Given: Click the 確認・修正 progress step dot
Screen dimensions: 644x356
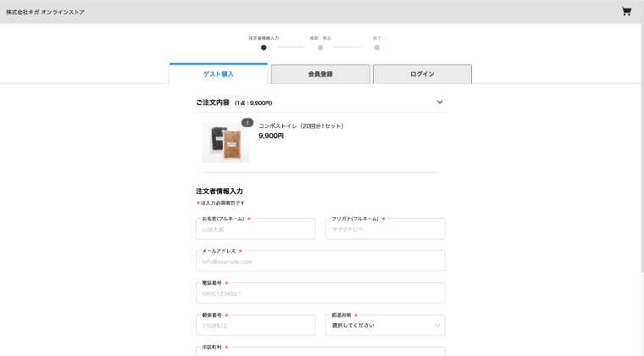Looking at the screenshot, I should (x=320, y=47).
